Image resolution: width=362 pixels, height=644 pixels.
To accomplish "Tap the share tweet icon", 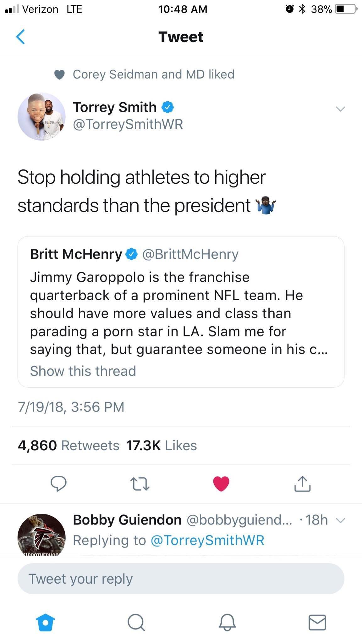I will click(x=302, y=484).
